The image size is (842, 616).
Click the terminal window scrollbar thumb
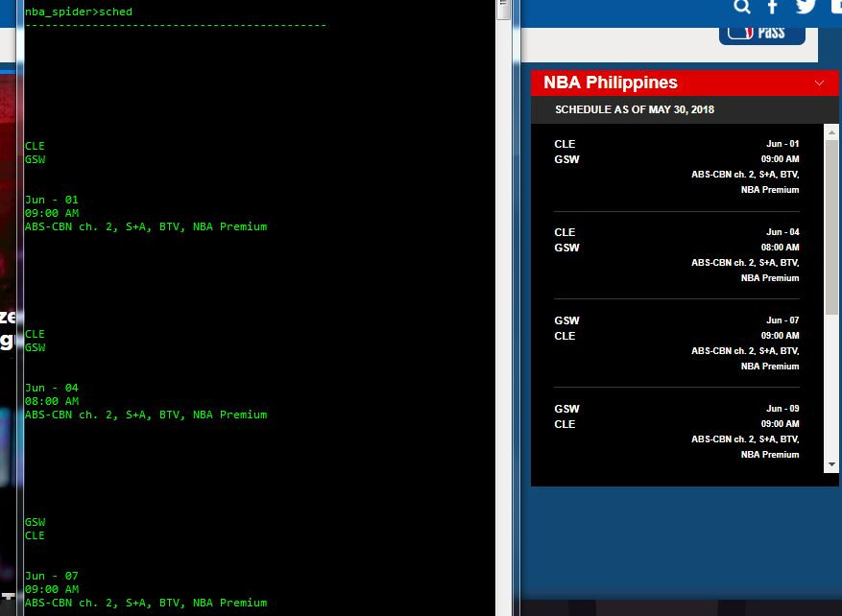[x=503, y=10]
